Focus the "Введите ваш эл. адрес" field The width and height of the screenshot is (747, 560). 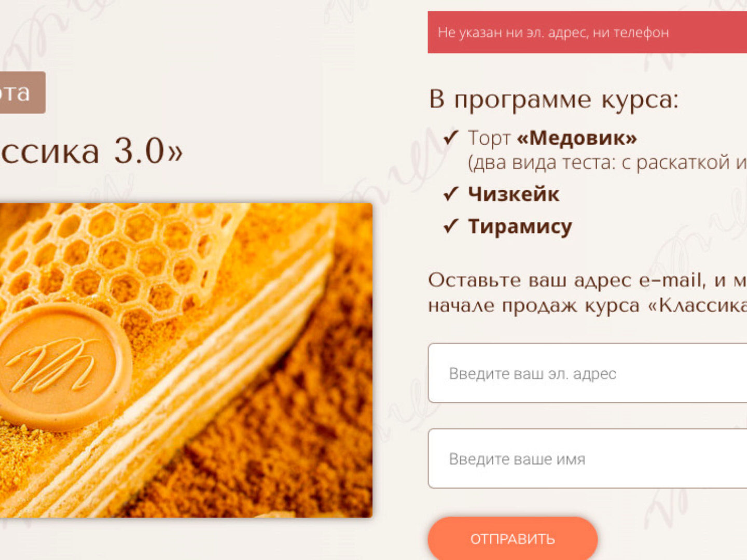(587, 373)
